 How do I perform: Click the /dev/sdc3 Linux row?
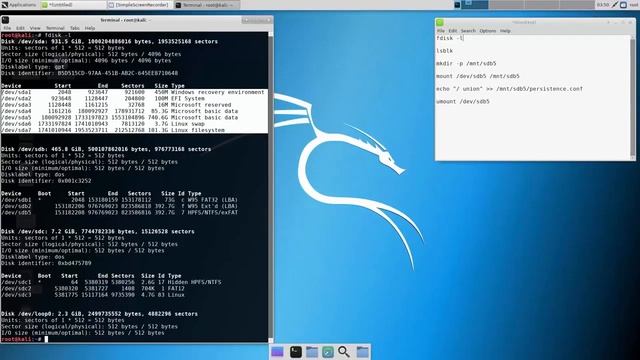tap(93, 295)
